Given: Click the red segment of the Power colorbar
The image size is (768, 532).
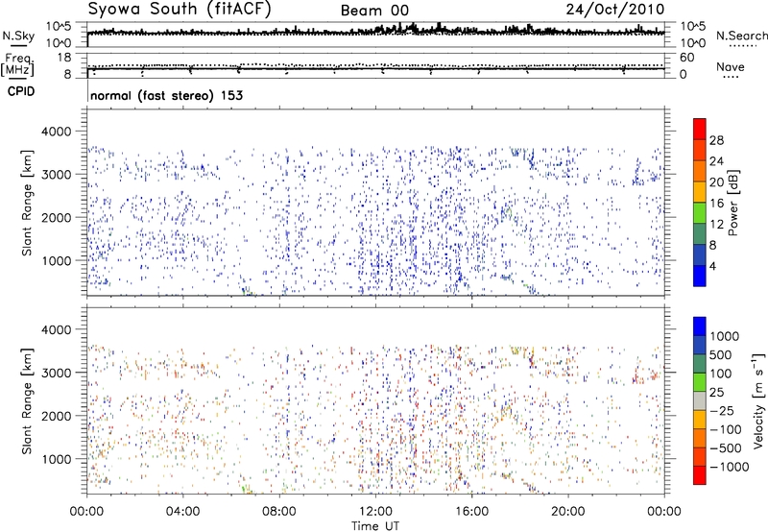Looking at the screenshot, I should coord(700,129).
